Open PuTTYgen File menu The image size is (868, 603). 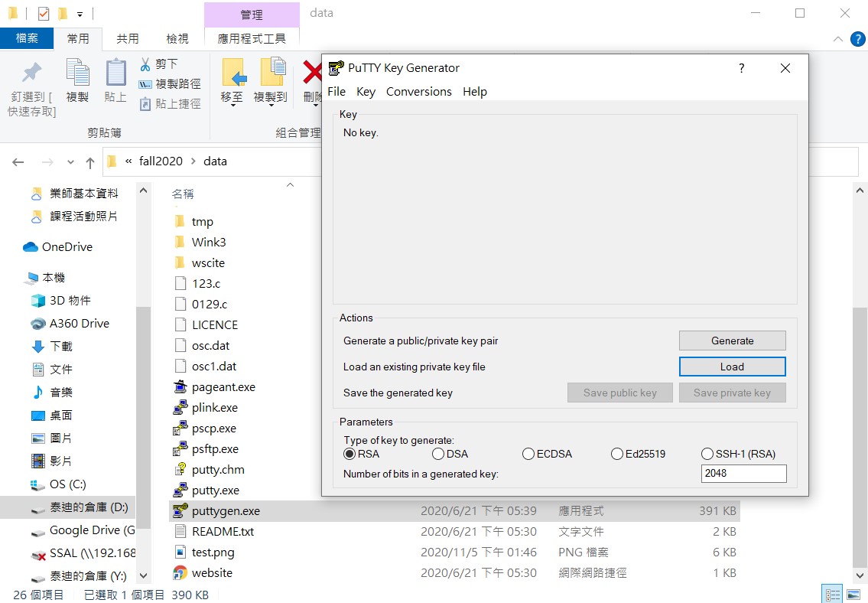pyautogui.click(x=336, y=91)
